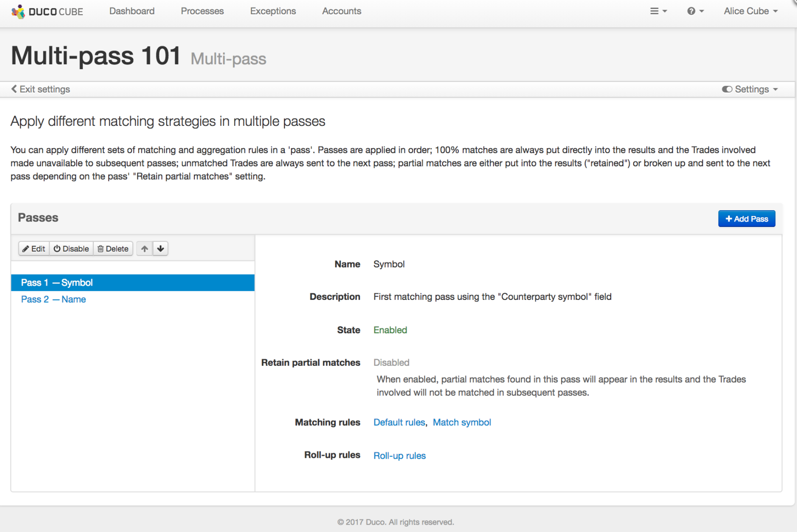Click the Settings toggle switch icon
797x532 pixels.
pos(727,89)
